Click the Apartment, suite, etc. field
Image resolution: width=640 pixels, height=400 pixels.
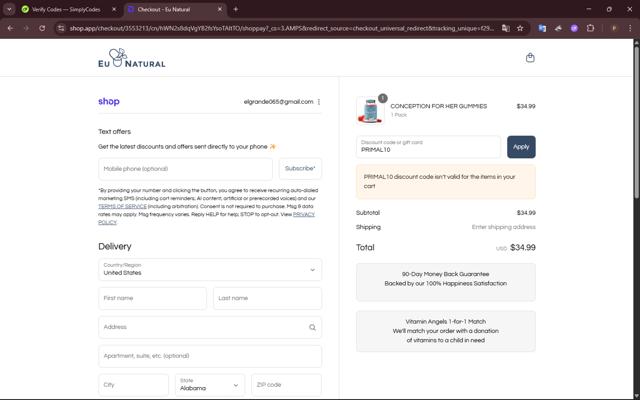pos(210,356)
